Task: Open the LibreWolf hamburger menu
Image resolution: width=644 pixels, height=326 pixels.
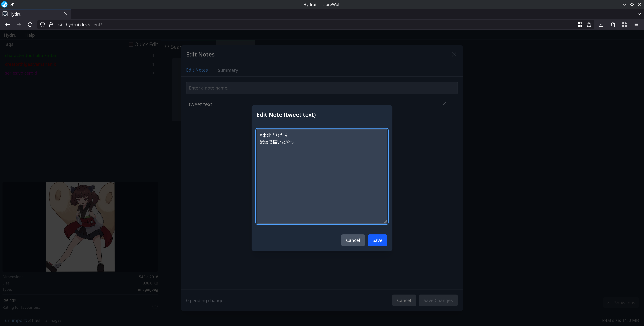Action: tap(636, 25)
